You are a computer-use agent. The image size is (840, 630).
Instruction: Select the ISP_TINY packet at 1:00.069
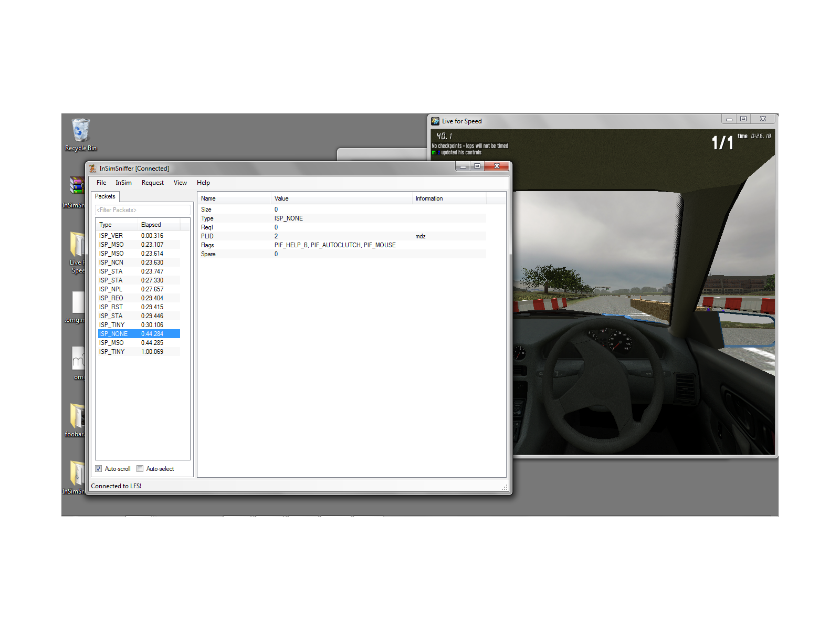tap(139, 352)
